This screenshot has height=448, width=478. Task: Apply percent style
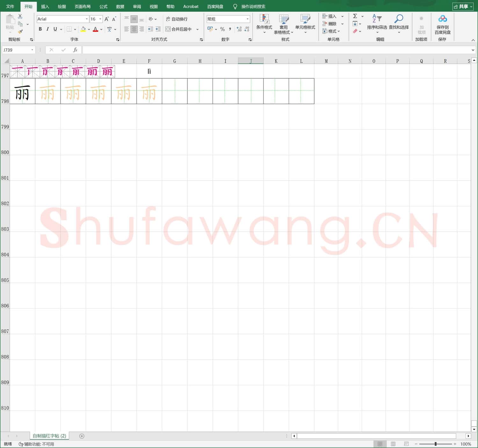222,29
